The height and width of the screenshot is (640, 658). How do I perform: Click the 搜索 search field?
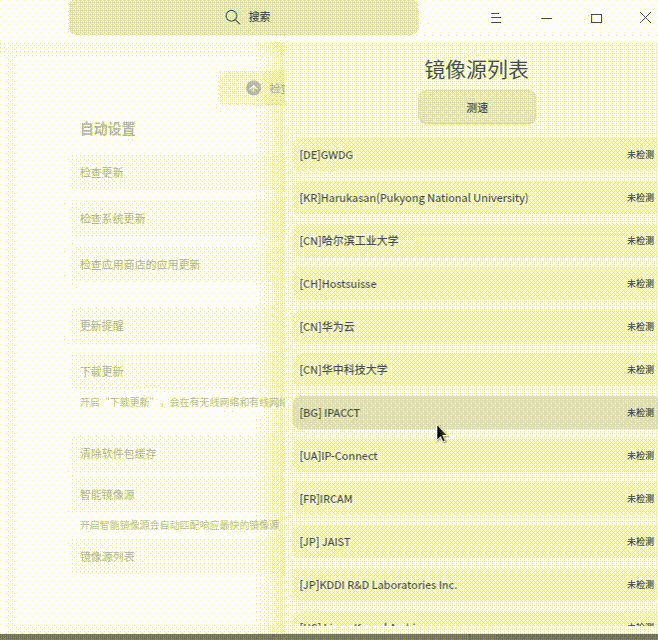(x=243, y=17)
